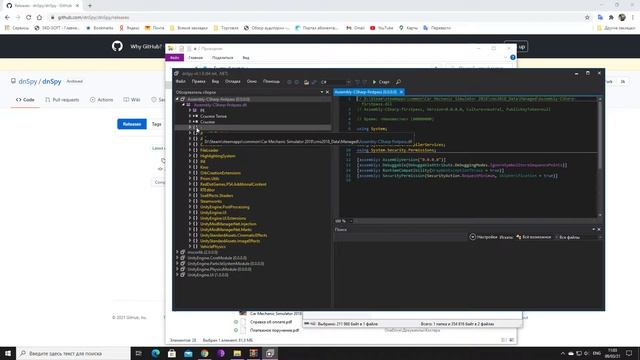Close the Поиск search panel

pyautogui.click(x=599, y=229)
